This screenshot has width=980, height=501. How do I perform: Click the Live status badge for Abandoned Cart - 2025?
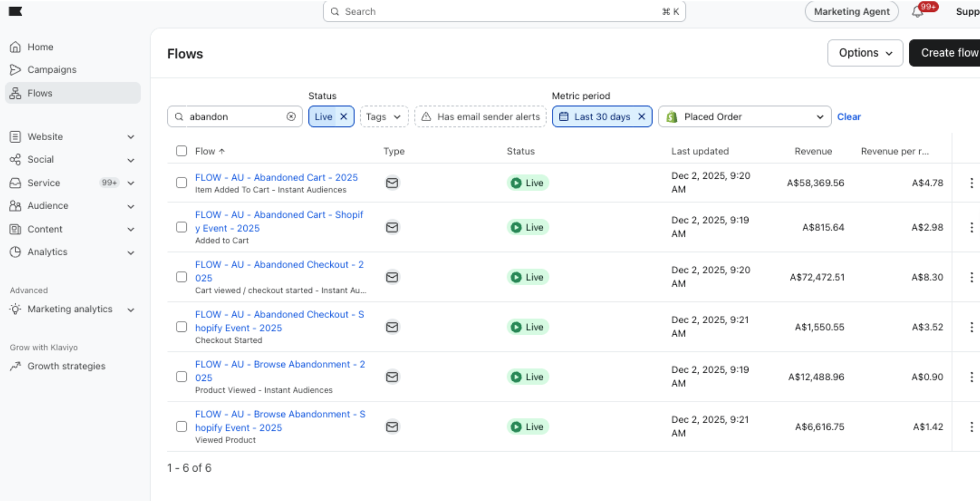(527, 183)
